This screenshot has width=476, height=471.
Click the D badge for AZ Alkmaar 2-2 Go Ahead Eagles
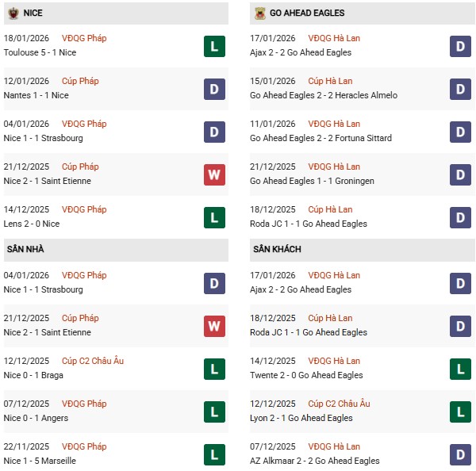pyautogui.click(x=460, y=454)
